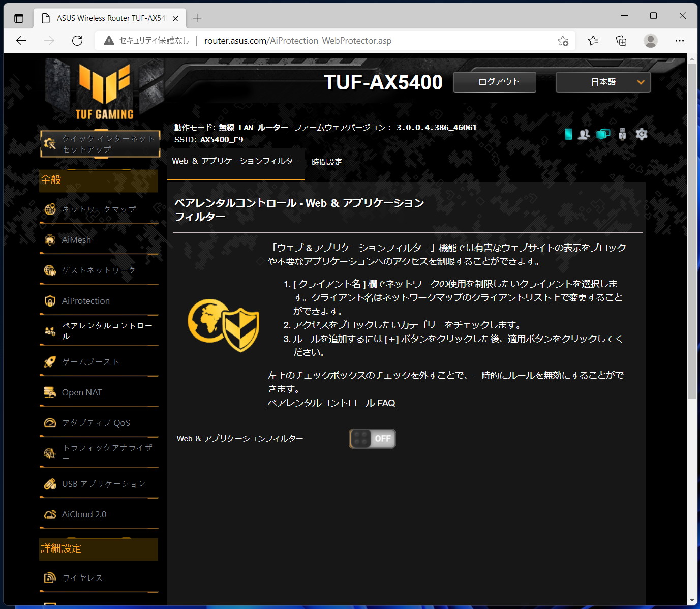
Task: Click the Open NAT sidebar icon
Action: pyautogui.click(x=50, y=392)
